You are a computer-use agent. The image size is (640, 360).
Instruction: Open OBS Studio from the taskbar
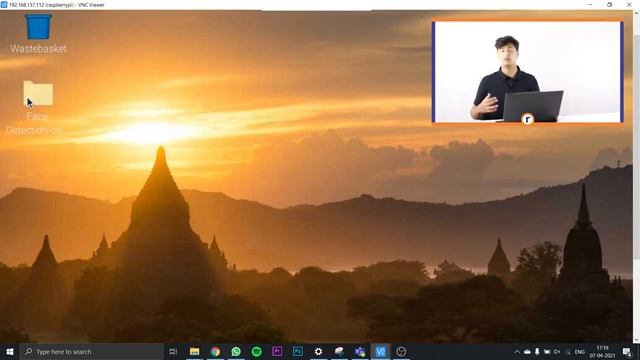pos(401,351)
